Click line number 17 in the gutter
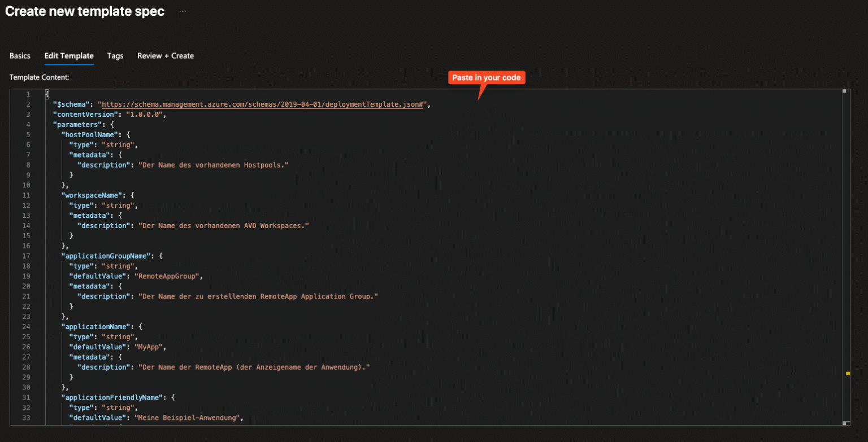 tap(26, 256)
